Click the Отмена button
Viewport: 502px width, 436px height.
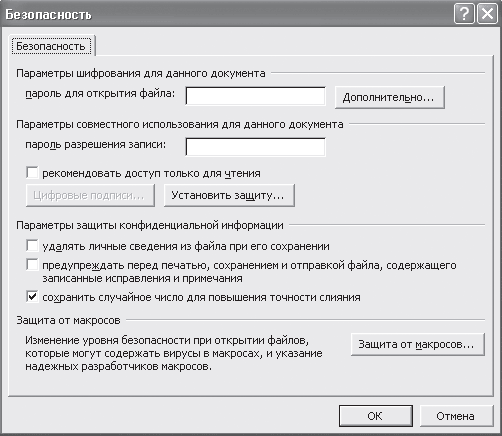pos(456,416)
